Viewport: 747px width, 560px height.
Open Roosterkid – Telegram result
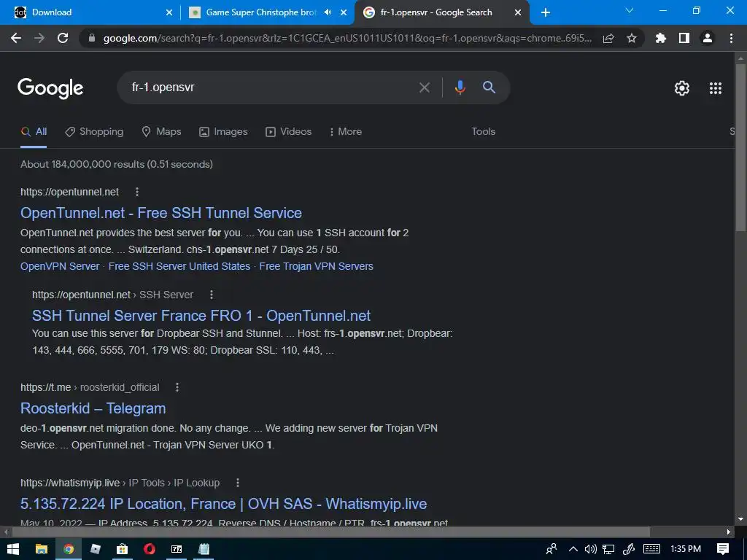93,408
